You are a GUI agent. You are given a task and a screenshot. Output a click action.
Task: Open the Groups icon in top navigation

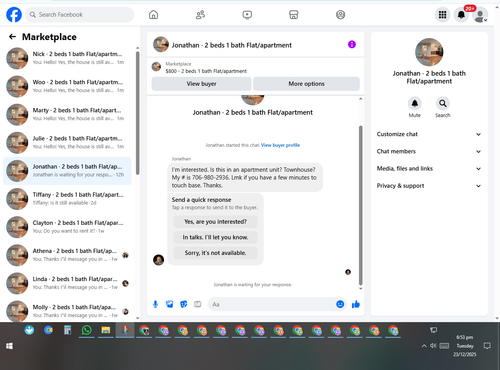pyautogui.click(x=340, y=15)
